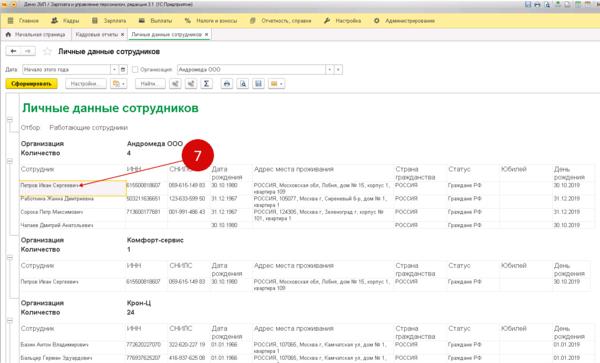Click the sum (sigma) toolbar icon

click(x=206, y=84)
